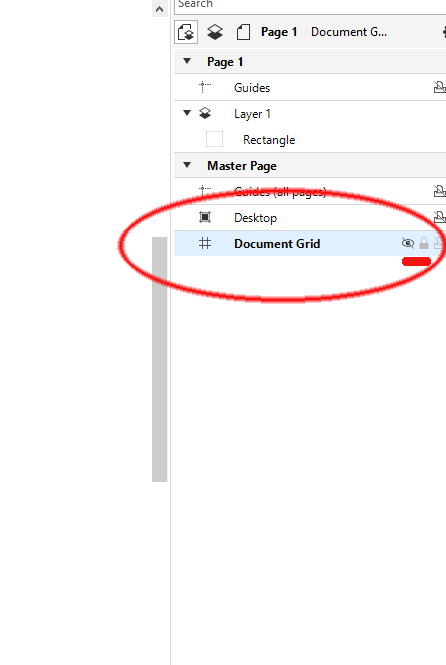Toggle printing for the Desktop layer

point(439,217)
